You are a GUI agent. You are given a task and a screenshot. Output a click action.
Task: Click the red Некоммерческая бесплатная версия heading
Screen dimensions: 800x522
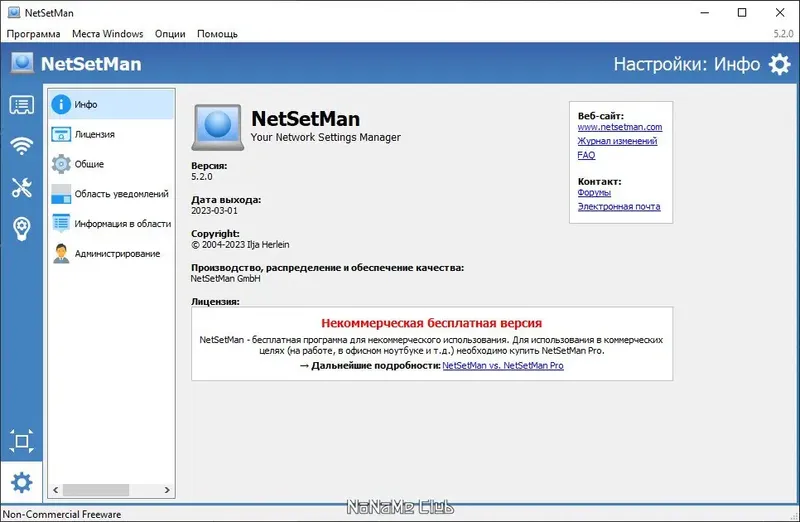432,323
